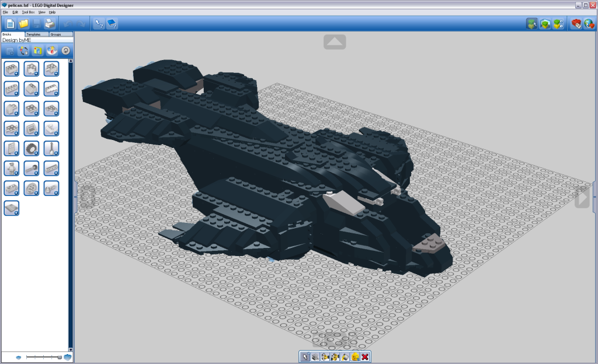The height and width of the screenshot is (364, 598).
Task: Toggle palette filter by boxes icon
Action: tap(37, 51)
